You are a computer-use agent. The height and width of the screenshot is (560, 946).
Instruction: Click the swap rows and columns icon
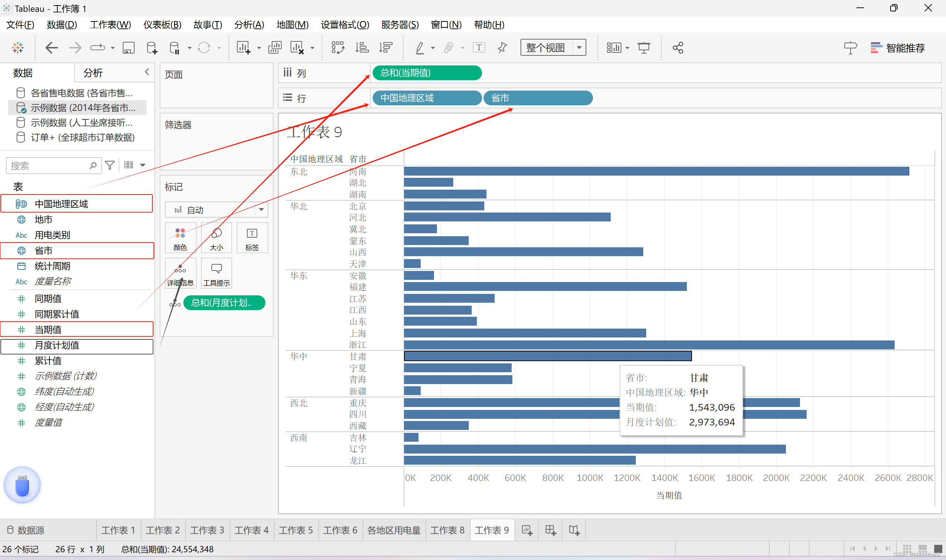338,48
